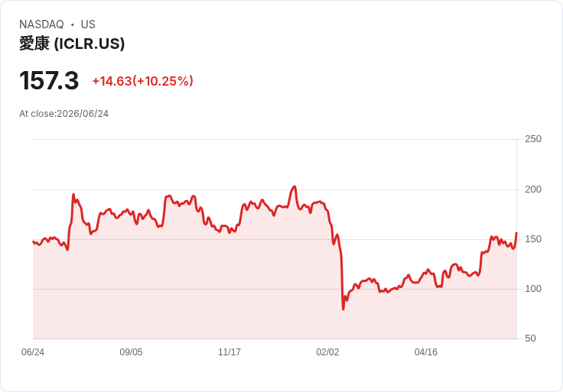Image resolution: width=563 pixels, height=392 pixels.
Task: Click the current price 157.3
Action: pyautogui.click(x=49, y=81)
